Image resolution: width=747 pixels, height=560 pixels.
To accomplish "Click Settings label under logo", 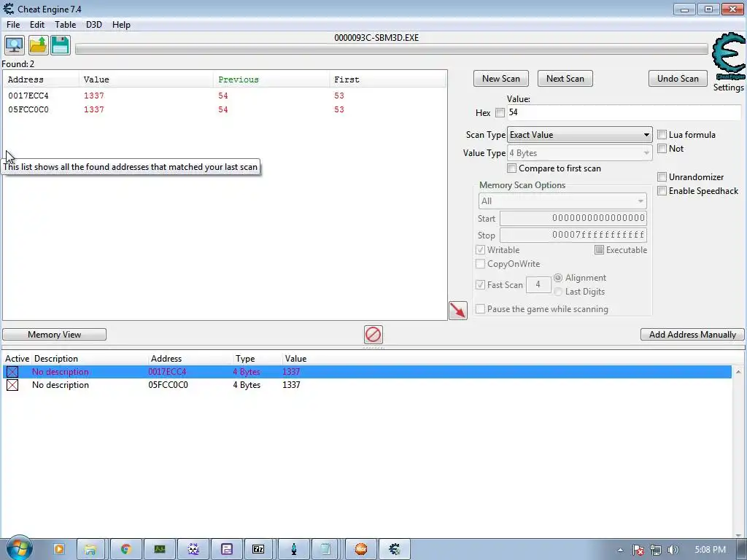I will (728, 87).
